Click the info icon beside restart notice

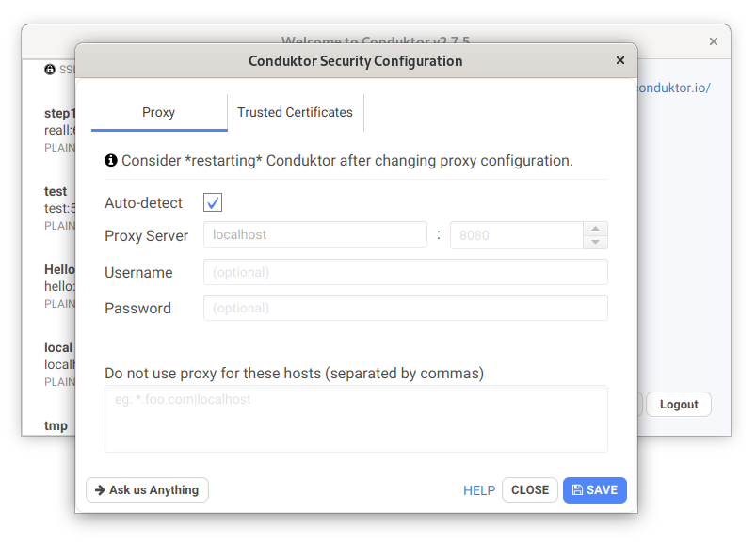point(111,160)
